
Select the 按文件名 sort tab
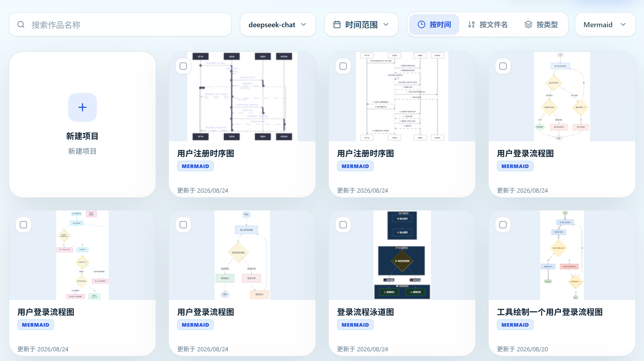pos(488,24)
